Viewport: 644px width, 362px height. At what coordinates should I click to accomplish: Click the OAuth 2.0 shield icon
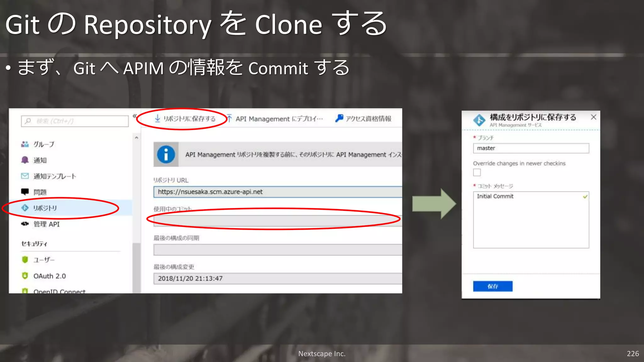[x=25, y=276]
